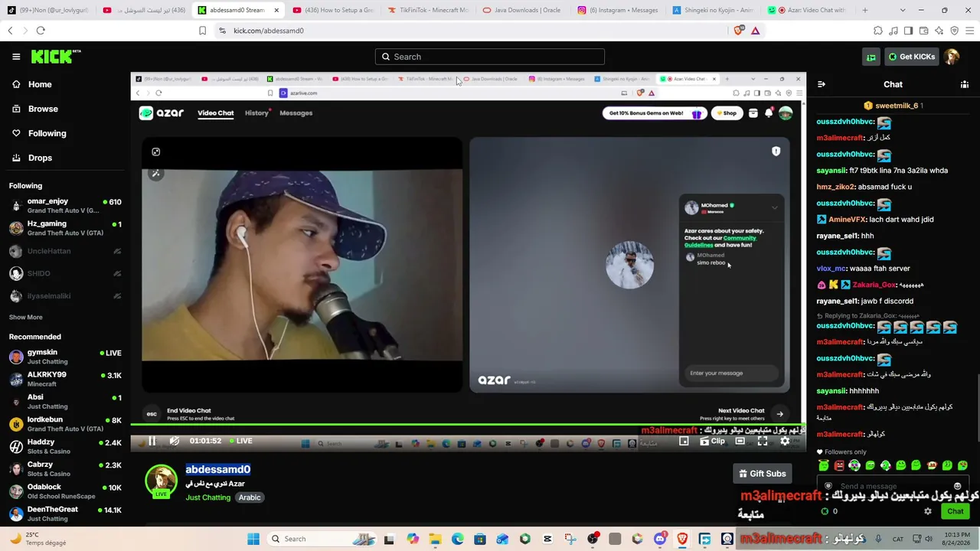This screenshot has width=980, height=551.
Task: Collapse the Chat panel
Action: click(x=822, y=84)
